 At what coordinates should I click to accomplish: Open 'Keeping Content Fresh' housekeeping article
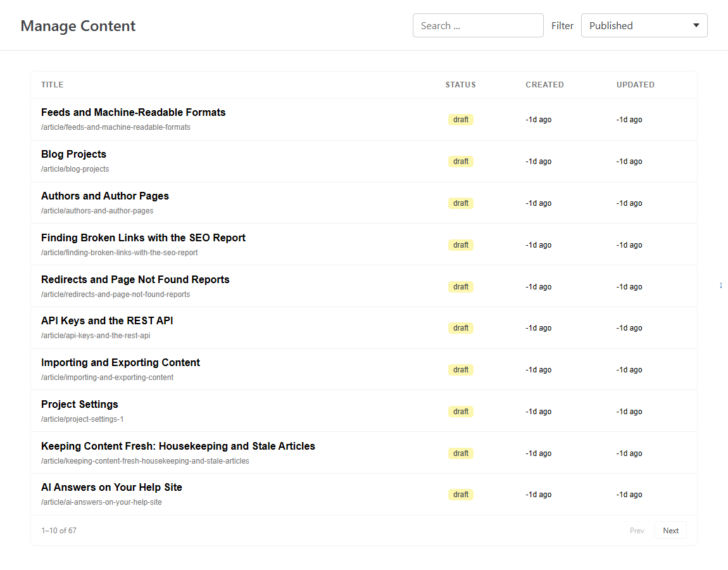[x=178, y=446]
